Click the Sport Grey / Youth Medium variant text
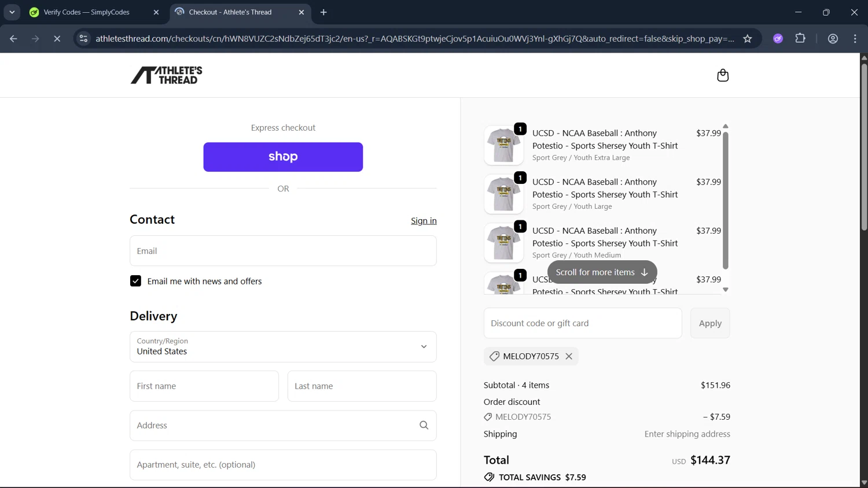The image size is (868, 488). 576,255
